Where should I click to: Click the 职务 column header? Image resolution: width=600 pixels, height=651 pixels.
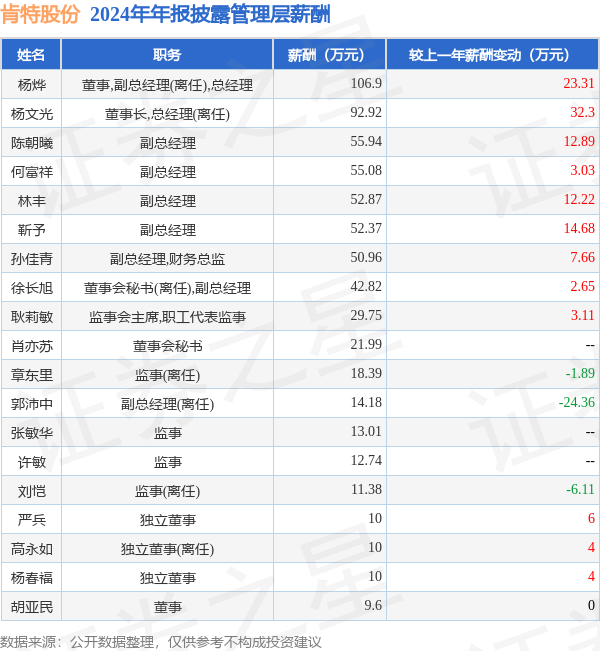tap(167, 54)
